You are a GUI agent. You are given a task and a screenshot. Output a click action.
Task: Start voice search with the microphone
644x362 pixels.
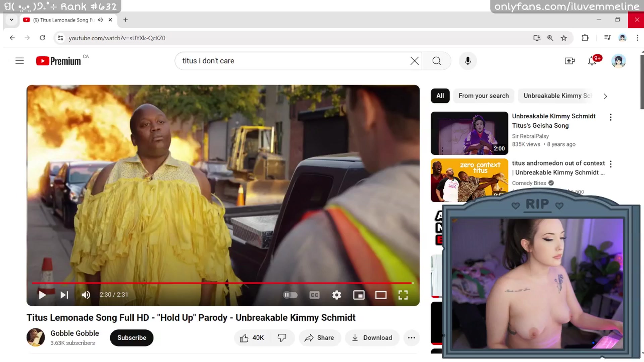pyautogui.click(x=468, y=61)
